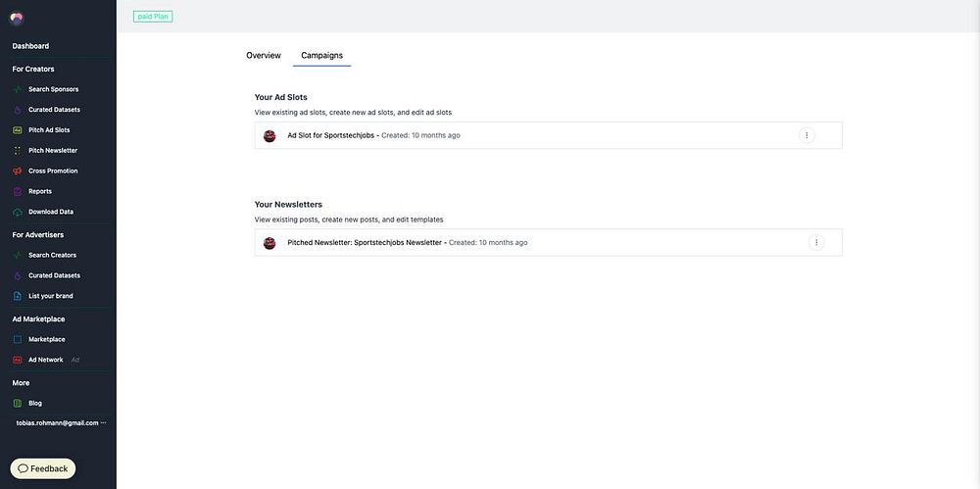
Task: Open For Creators Curated Datasets icon
Action: point(18,110)
